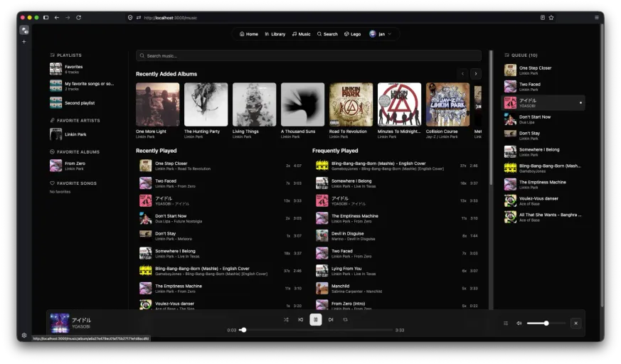
Task: Open reader view icon in address bar
Action: click(542, 17)
